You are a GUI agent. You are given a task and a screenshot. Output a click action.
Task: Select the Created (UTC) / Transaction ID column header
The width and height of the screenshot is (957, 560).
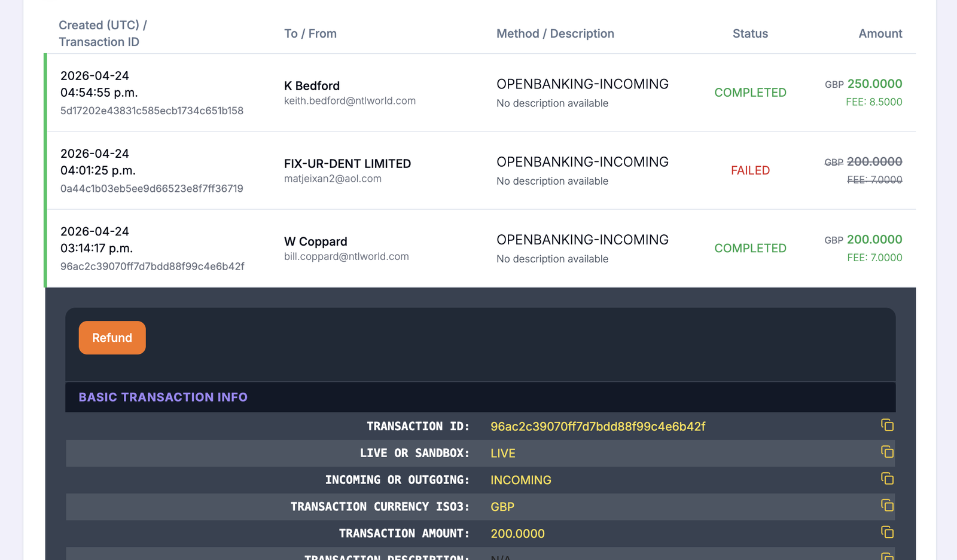[103, 33]
